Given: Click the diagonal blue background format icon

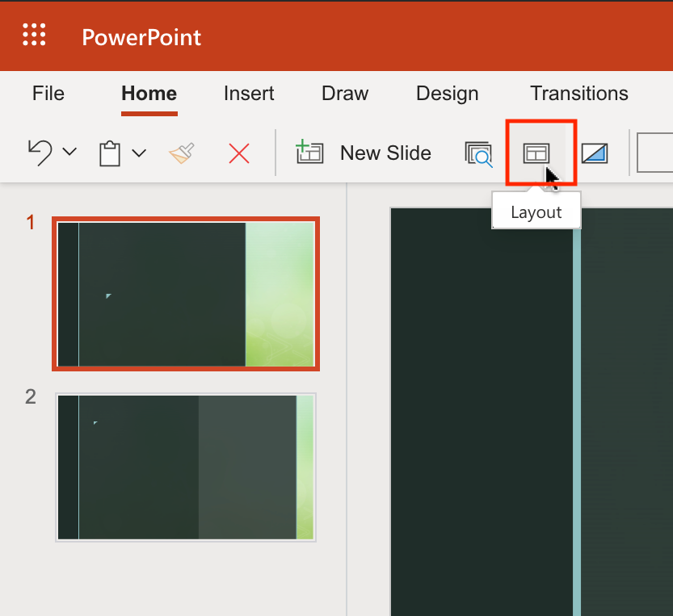Looking at the screenshot, I should tap(595, 153).
